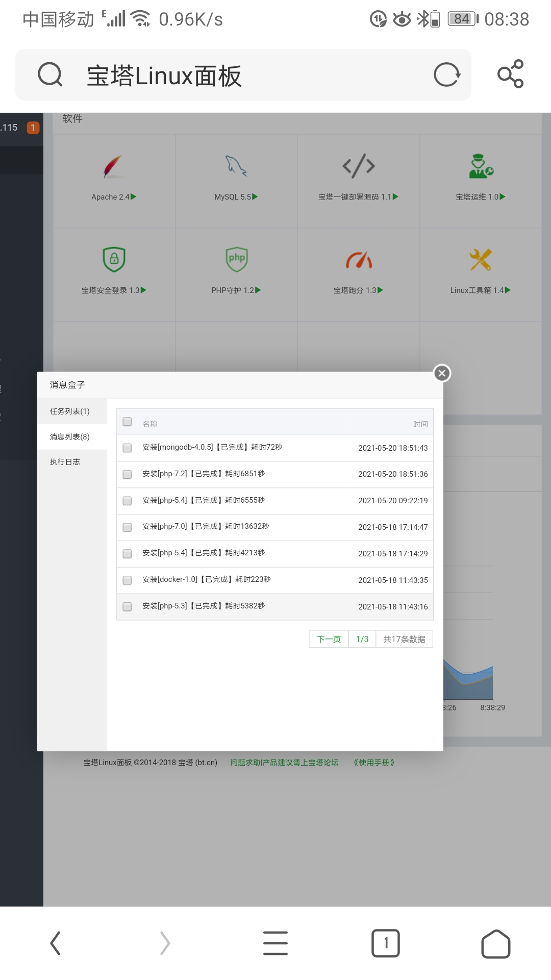
Task: Switch to 任务列表(1) tab
Action: pyautogui.click(x=72, y=411)
